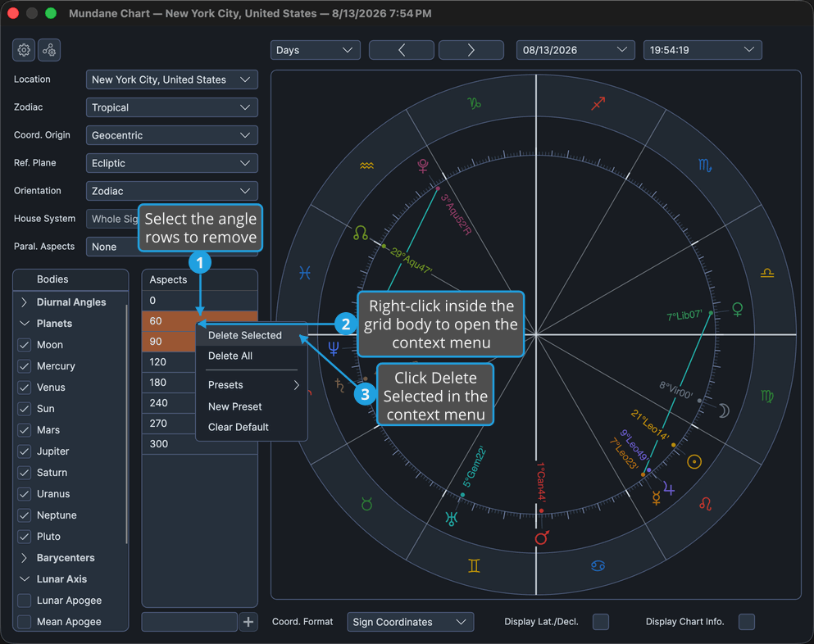Screen dimensions: 814x644
Task: Open the Coord. Origin Geocentric dropdown
Action: (x=172, y=135)
